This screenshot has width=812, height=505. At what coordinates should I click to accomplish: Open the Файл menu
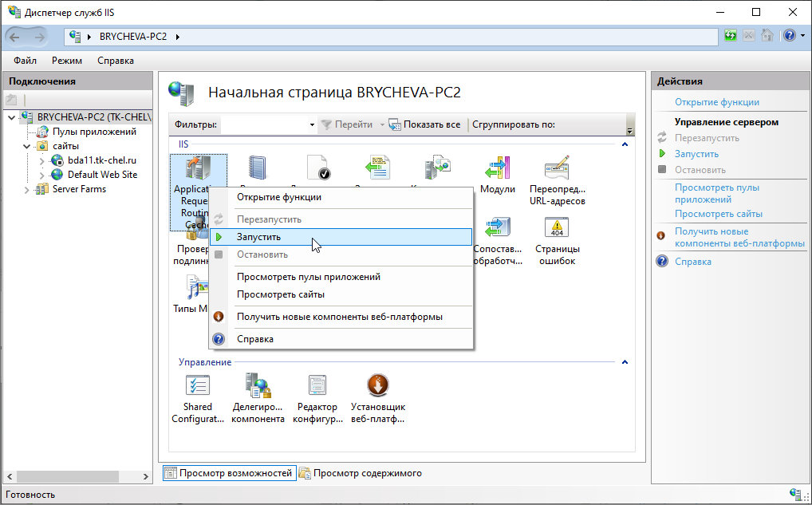(x=25, y=61)
